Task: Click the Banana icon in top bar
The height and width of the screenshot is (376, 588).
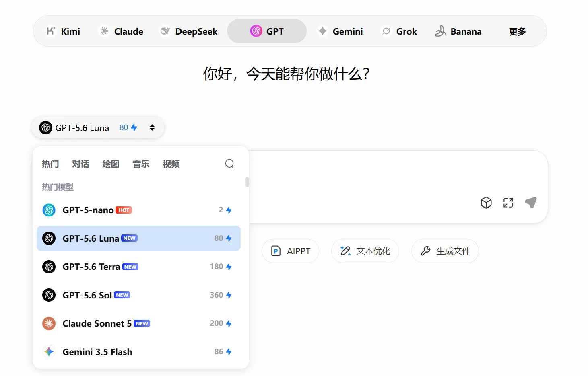Action: [441, 31]
